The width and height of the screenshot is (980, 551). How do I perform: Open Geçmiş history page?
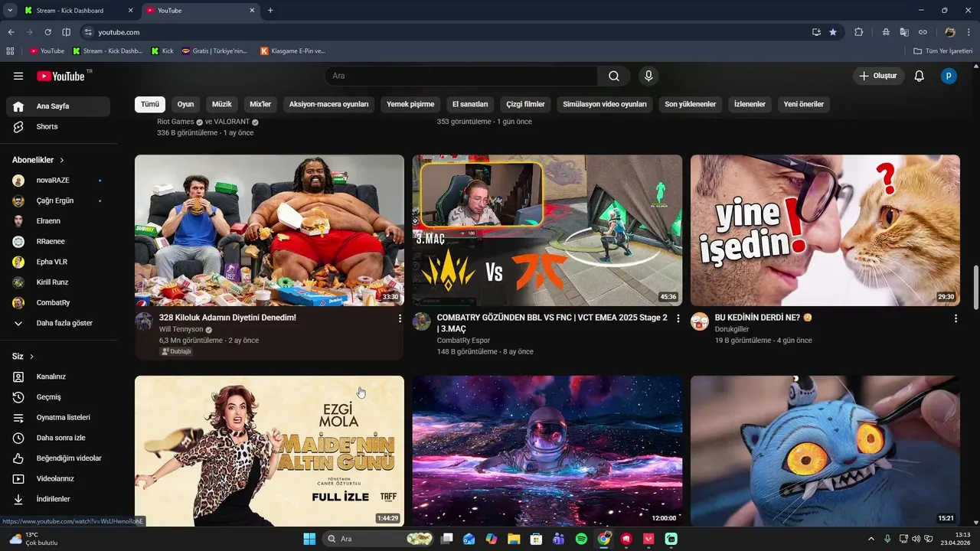coord(58,397)
